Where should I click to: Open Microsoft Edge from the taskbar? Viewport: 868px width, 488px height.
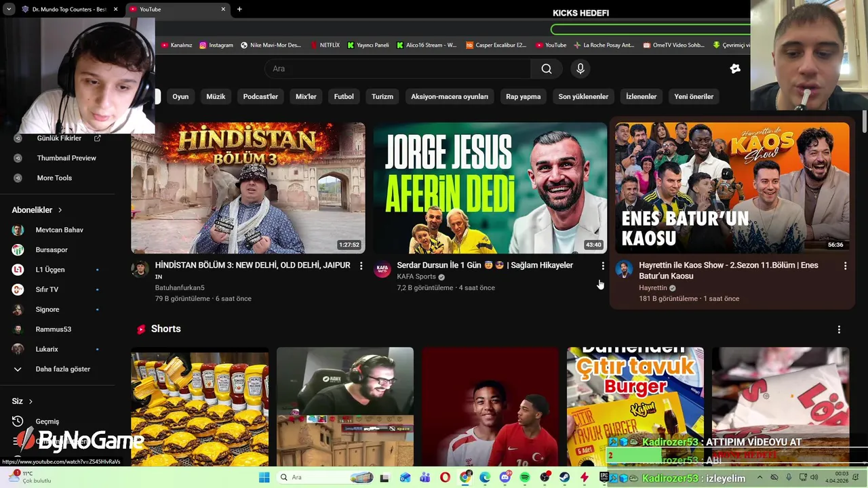(x=485, y=477)
